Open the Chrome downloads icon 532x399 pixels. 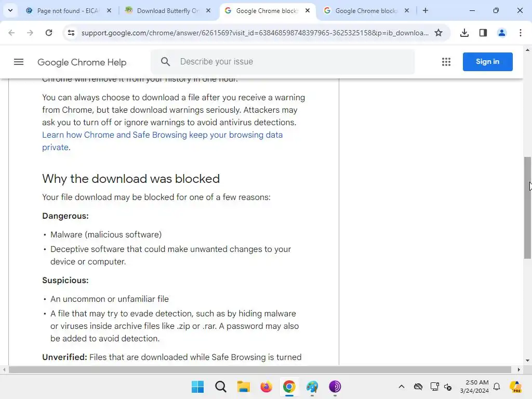pos(464,33)
